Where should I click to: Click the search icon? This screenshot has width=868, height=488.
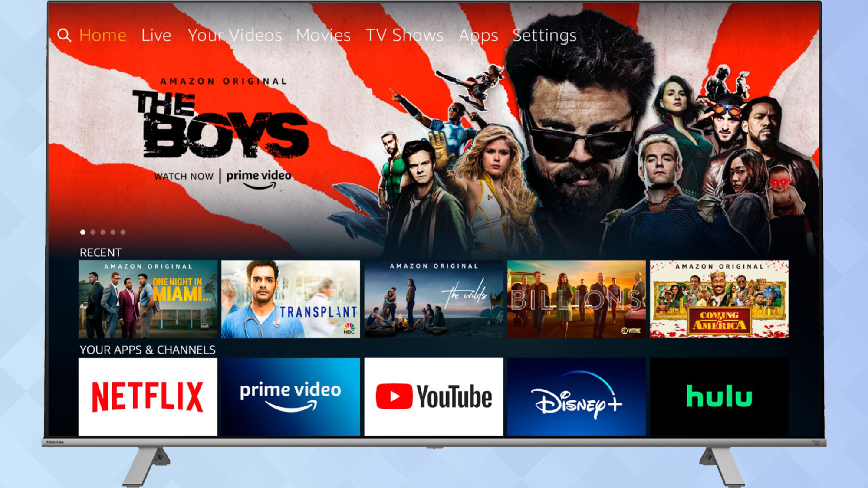click(x=63, y=34)
